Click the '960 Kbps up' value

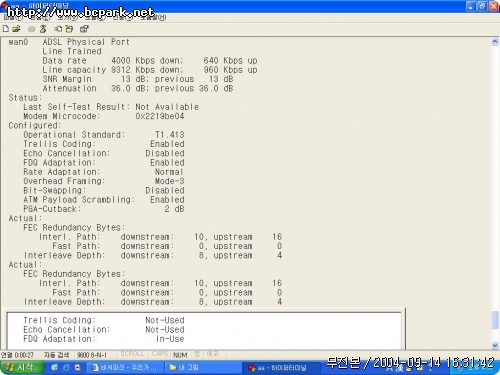pos(231,70)
